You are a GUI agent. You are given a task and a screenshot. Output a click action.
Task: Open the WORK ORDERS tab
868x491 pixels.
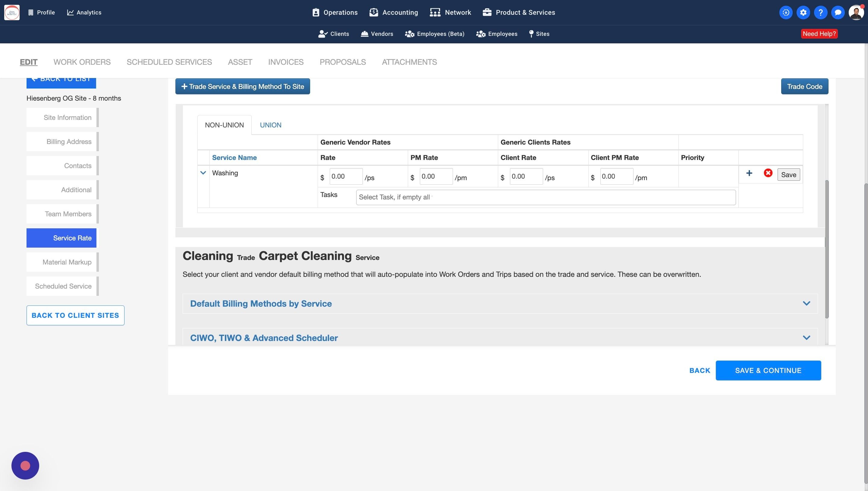[82, 62]
